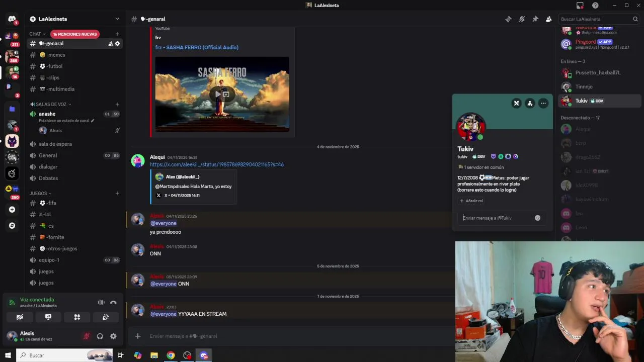Discover servers compass icon
The image size is (644, 362).
point(12,226)
